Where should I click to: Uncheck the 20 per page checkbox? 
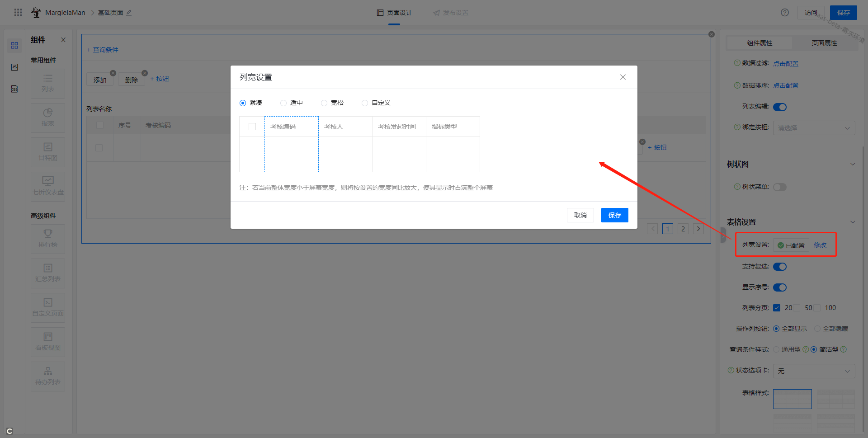[x=777, y=308]
